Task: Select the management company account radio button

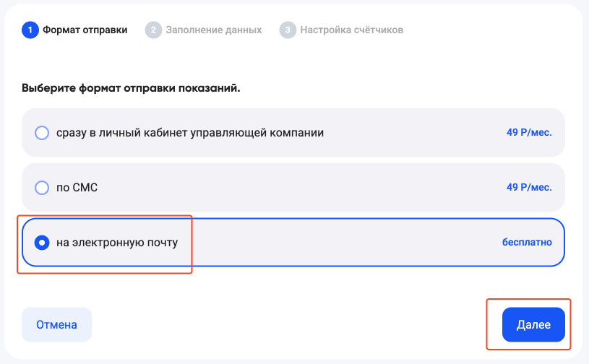Action: point(42,133)
